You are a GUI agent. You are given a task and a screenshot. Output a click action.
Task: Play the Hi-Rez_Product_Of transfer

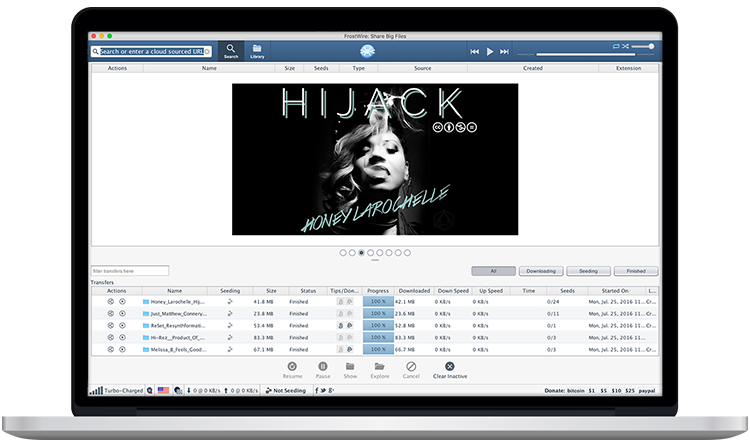[122, 337]
